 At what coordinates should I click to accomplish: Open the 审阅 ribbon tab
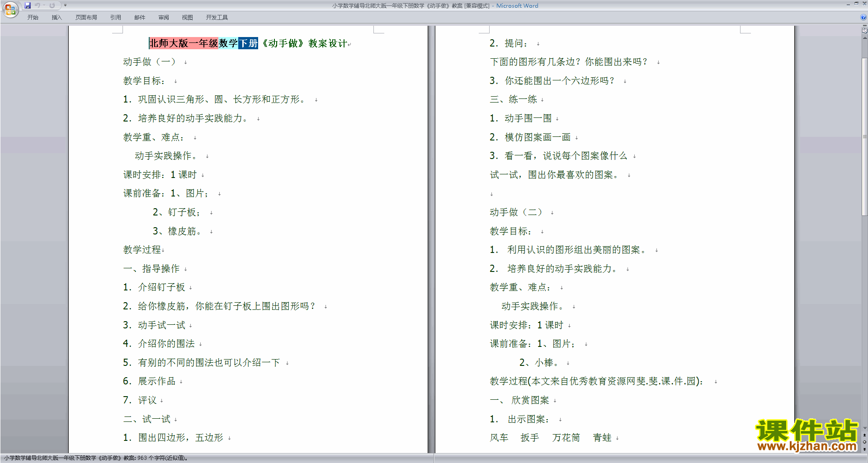(164, 18)
